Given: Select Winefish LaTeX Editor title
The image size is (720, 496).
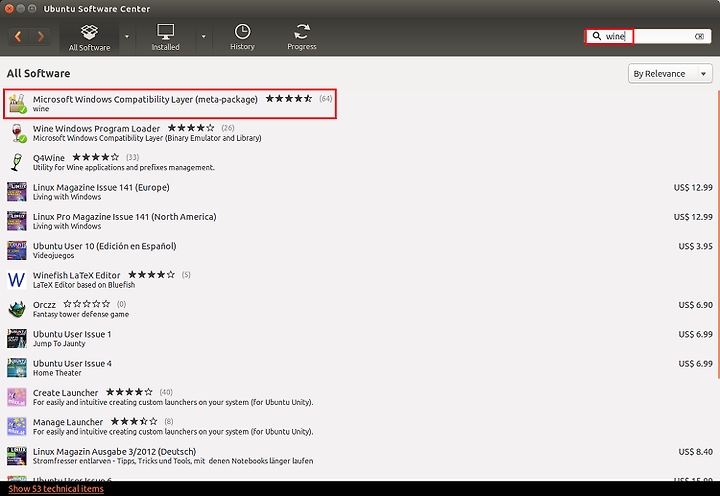Looking at the screenshot, I should pyautogui.click(x=77, y=276).
